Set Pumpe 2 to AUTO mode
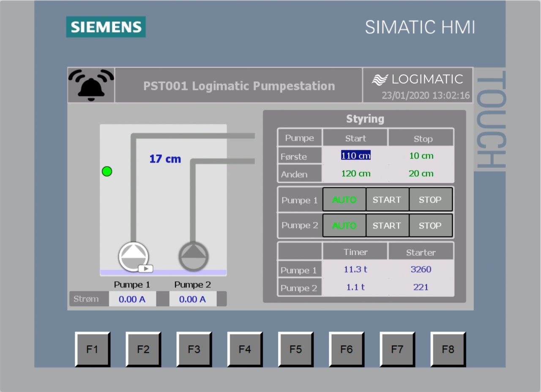541x392 pixels. point(344,226)
